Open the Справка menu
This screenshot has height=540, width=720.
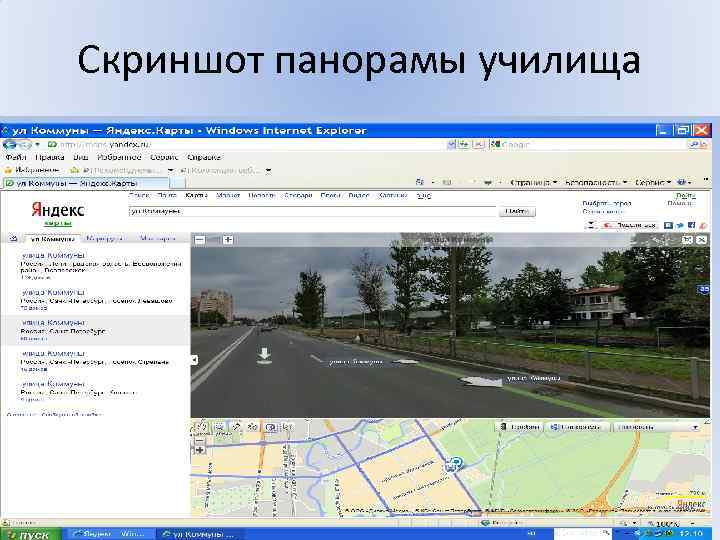point(204,158)
